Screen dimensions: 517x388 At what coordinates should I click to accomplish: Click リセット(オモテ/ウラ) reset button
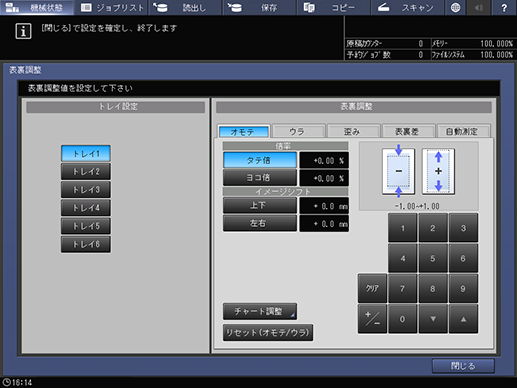pos(268,332)
